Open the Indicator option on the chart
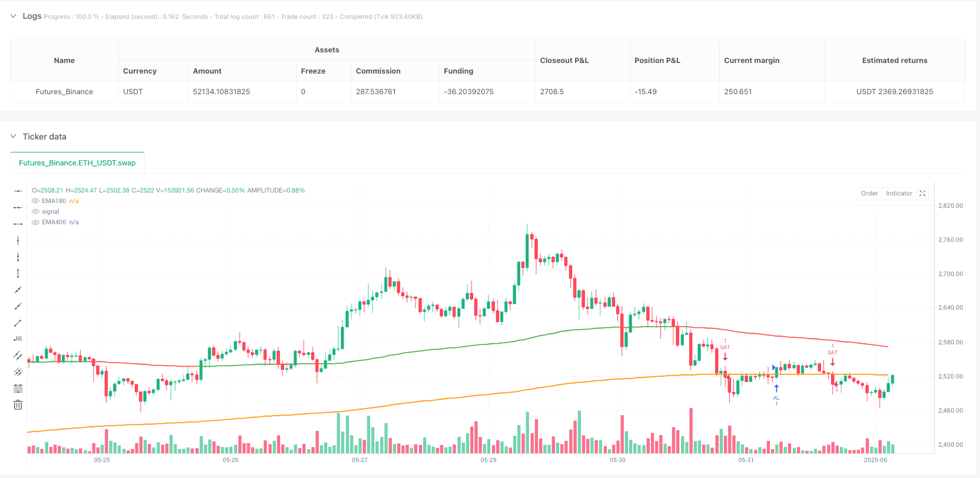980x478 pixels. tap(899, 193)
